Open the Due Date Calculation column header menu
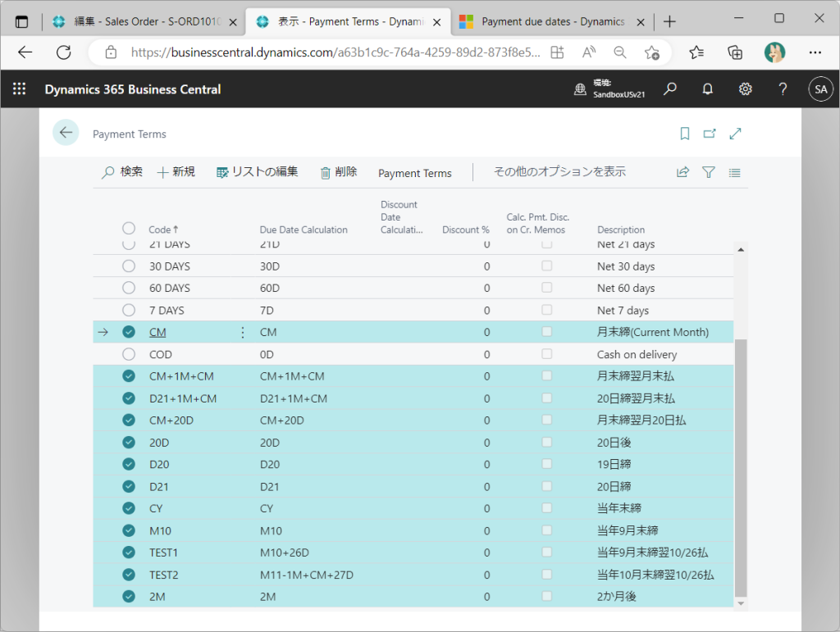The image size is (840, 632). (x=304, y=230)
